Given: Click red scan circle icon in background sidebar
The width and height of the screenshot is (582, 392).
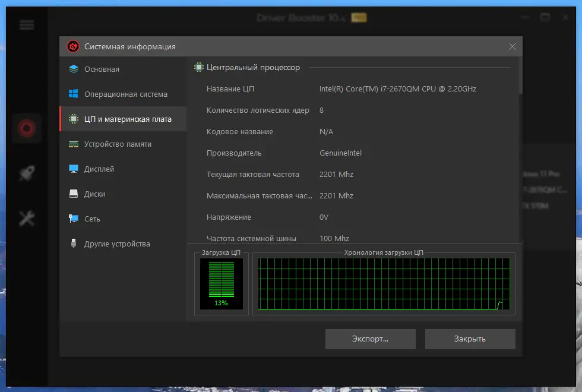Looking at the screenshot, I should (x=27, y=128).
